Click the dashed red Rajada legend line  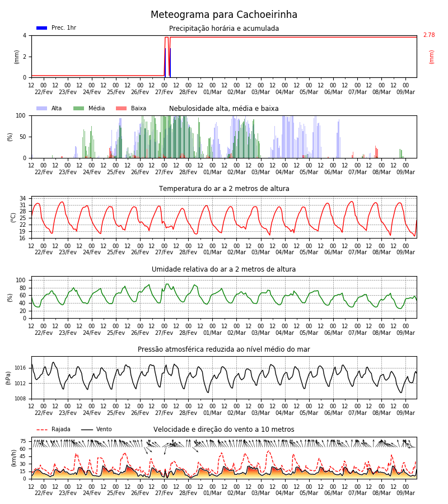42,430
